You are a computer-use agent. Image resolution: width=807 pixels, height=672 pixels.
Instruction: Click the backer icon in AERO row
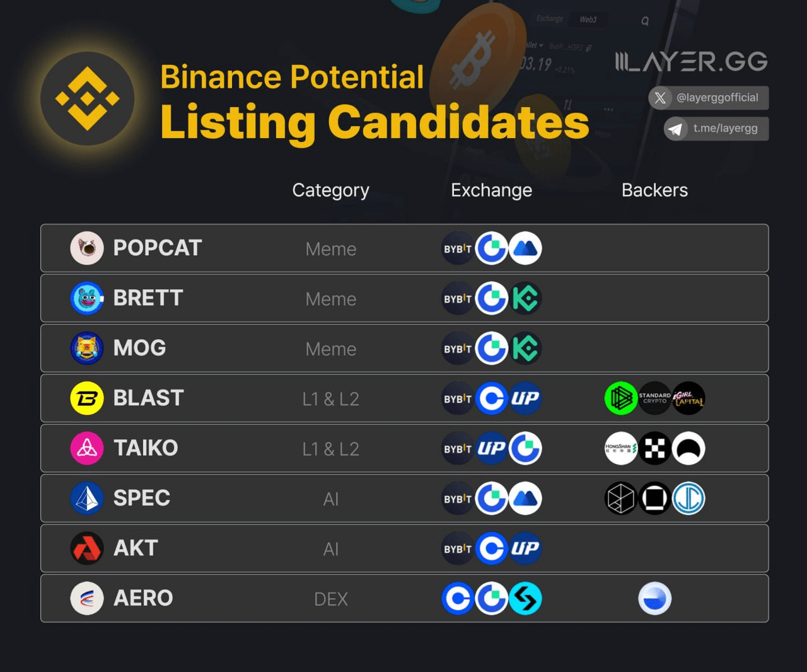(655, 598)
